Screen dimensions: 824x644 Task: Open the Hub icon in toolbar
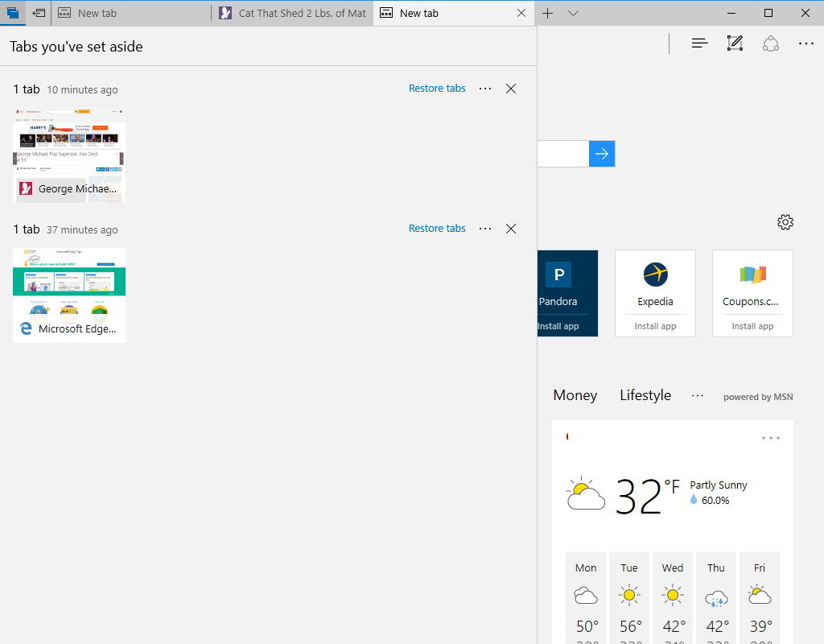[x=699, y=43]
